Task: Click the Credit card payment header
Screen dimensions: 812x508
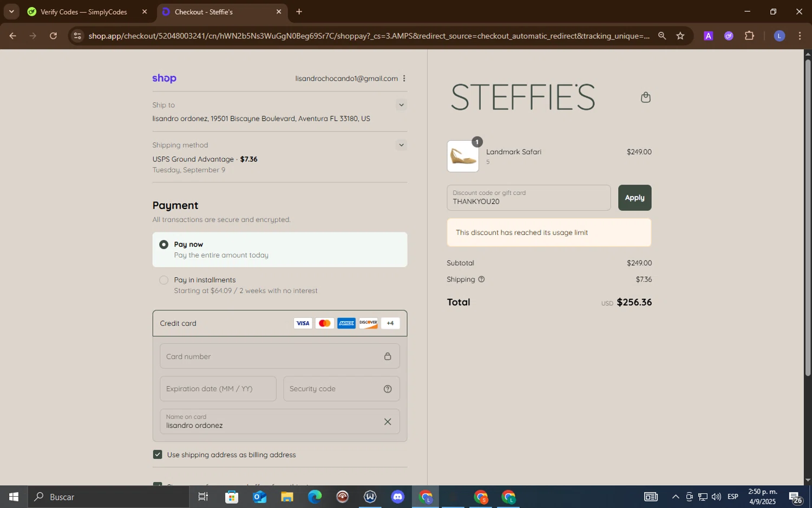Action: pos(279,323)
